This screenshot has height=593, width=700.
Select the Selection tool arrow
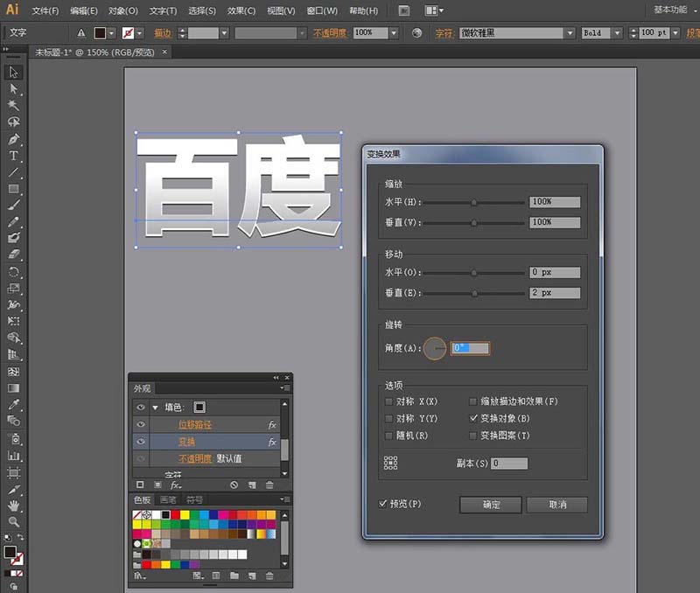pyautogui.click(x=13, y=73)
